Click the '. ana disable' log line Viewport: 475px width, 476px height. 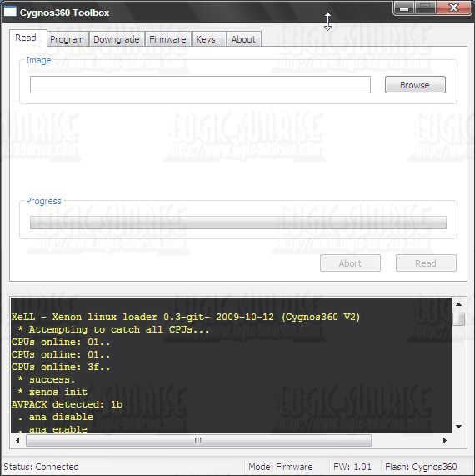point(55,417)
